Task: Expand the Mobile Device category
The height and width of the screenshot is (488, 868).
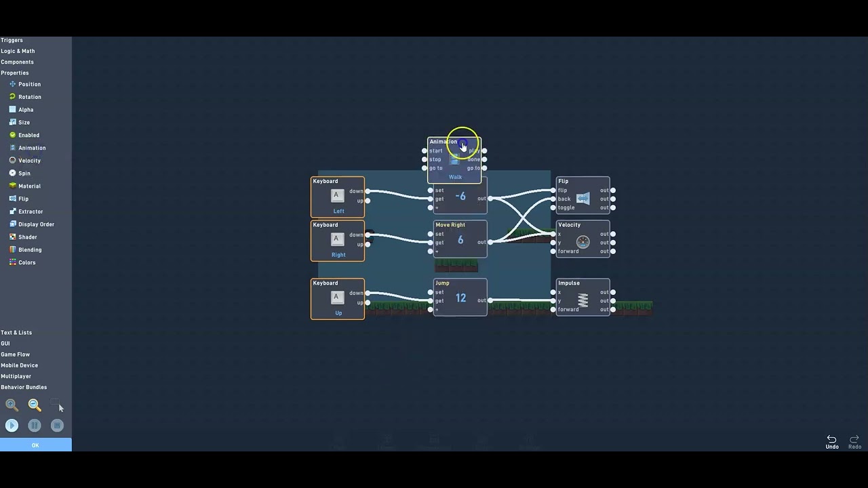Action: pyautogui.click(x=19, y=365)
